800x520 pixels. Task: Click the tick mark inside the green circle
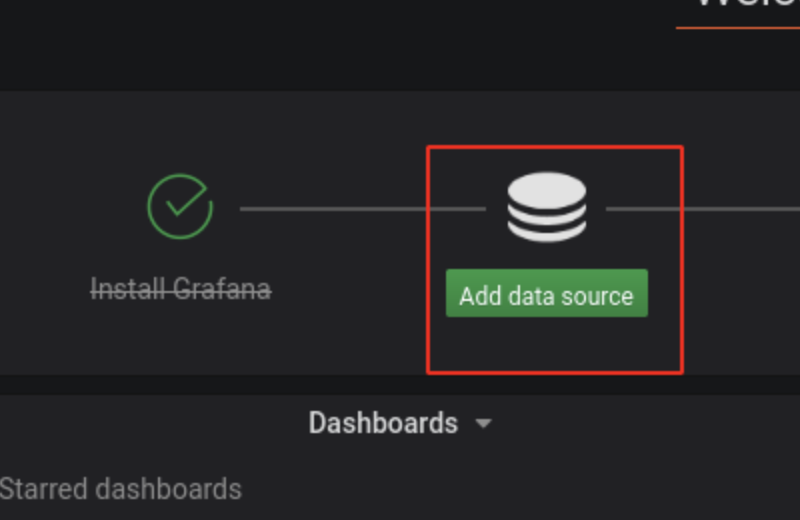pos(186,200)
